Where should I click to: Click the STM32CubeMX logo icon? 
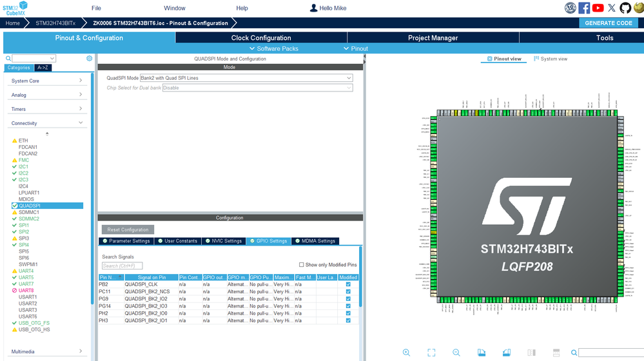pyautogui.click(x=15, y=8)
